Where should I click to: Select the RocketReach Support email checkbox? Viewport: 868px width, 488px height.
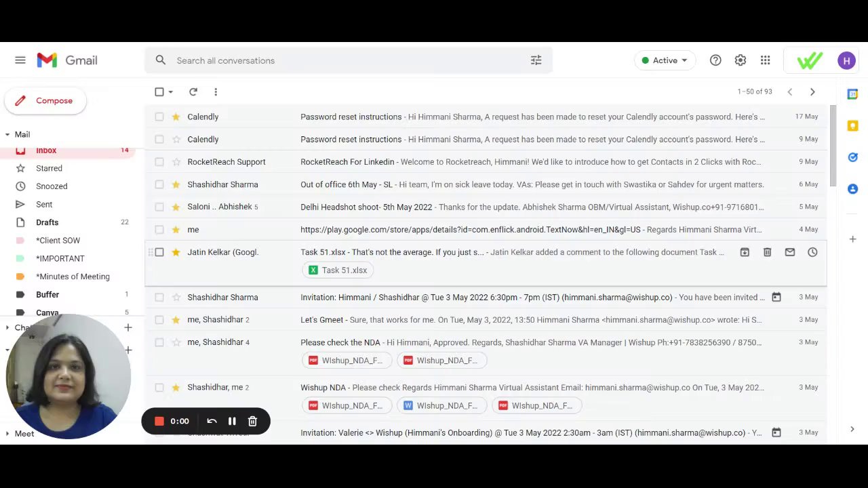click(159, 162)
